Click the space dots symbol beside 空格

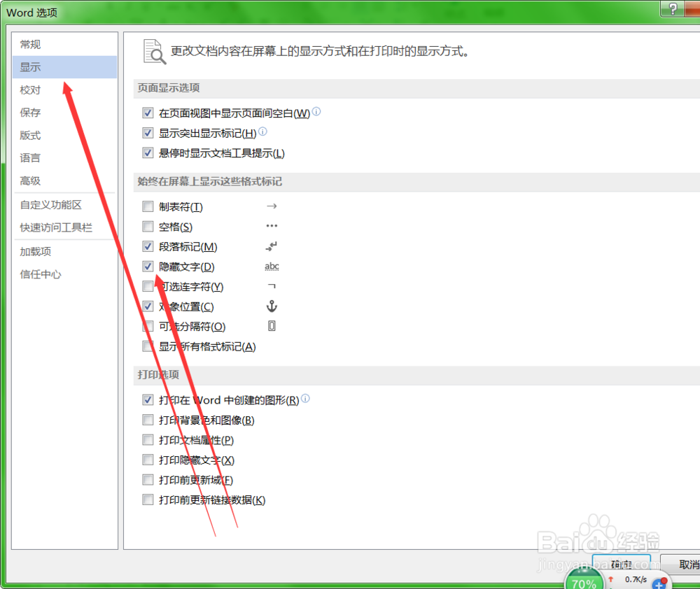click(x=272, y=226)
